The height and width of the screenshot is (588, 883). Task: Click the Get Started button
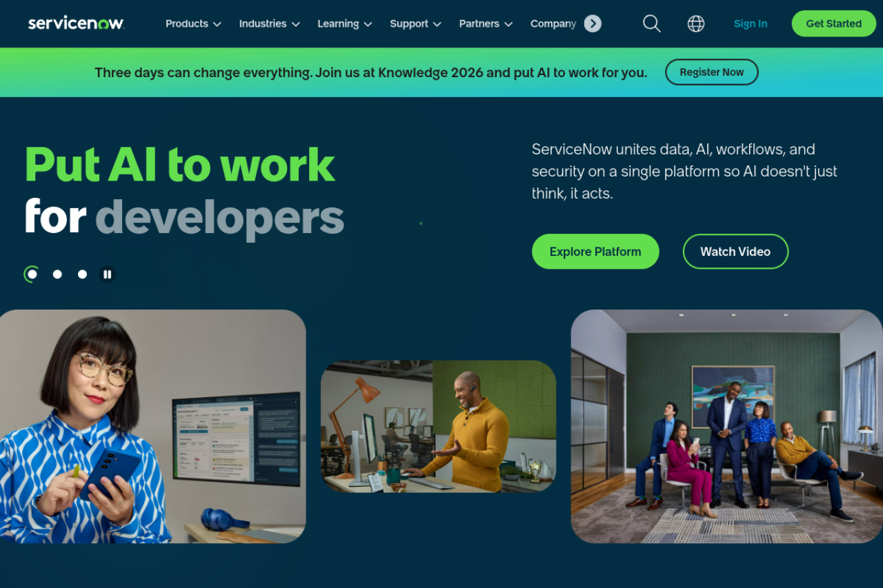pos(833,23)
